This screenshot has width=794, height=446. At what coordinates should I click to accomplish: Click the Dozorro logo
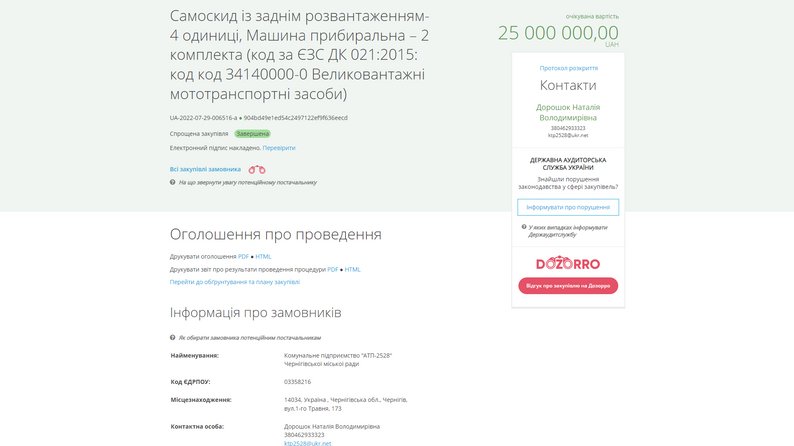pyautogui.click(x=568, y=264)
